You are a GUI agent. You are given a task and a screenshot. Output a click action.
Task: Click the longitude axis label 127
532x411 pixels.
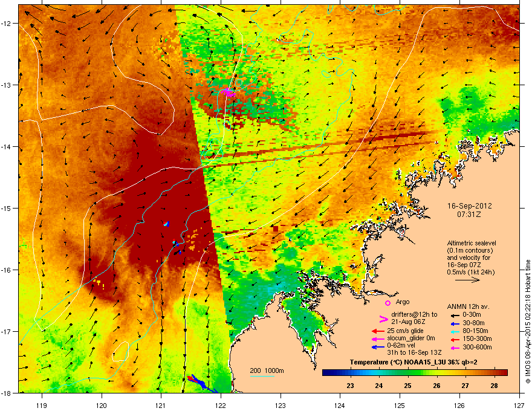pyautogui.click(x=519, y=405)
